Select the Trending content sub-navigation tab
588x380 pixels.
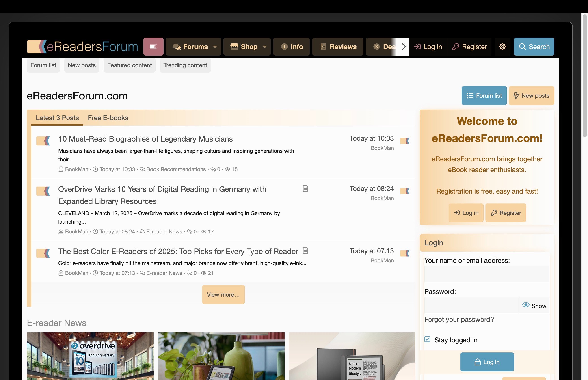tap(185, 65)
